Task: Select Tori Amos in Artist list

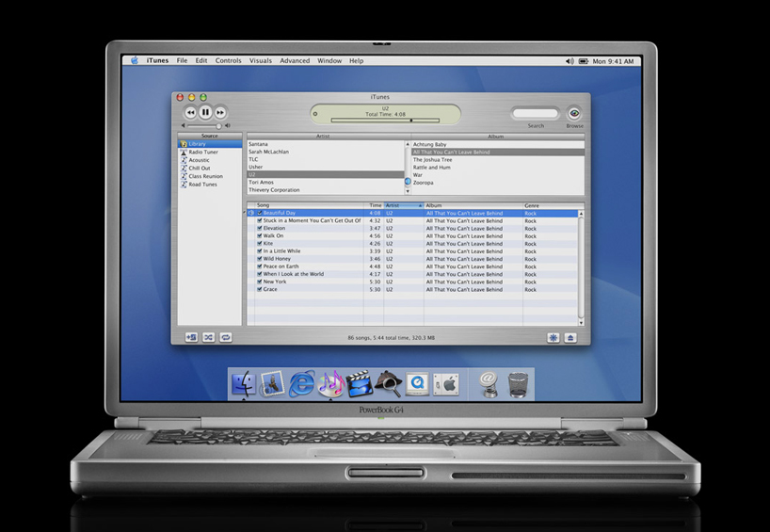Action: click(x=326, y=183)
